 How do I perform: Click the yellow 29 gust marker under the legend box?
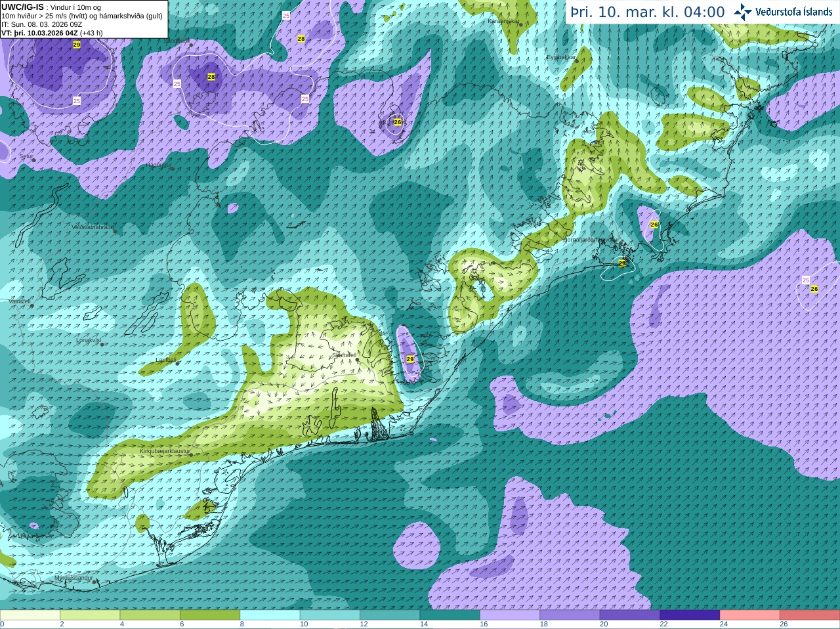[x=77, y=45]
